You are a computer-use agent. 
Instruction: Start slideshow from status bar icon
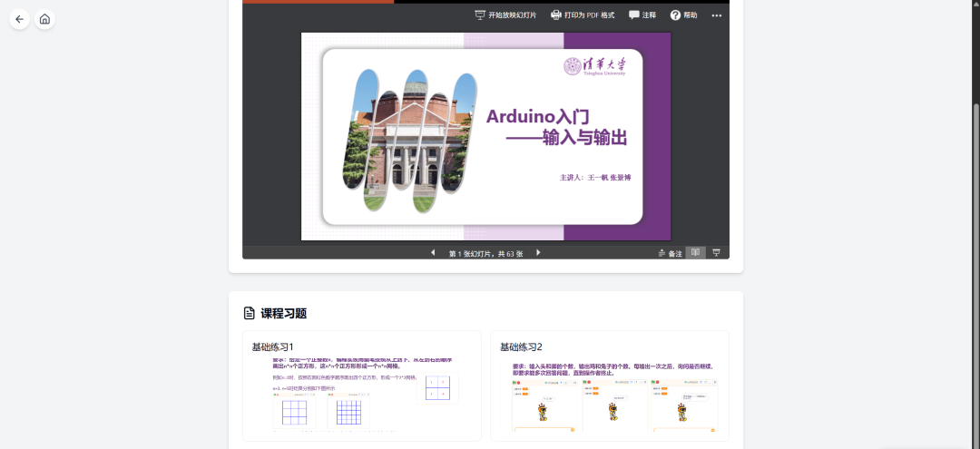pos(716,253)
